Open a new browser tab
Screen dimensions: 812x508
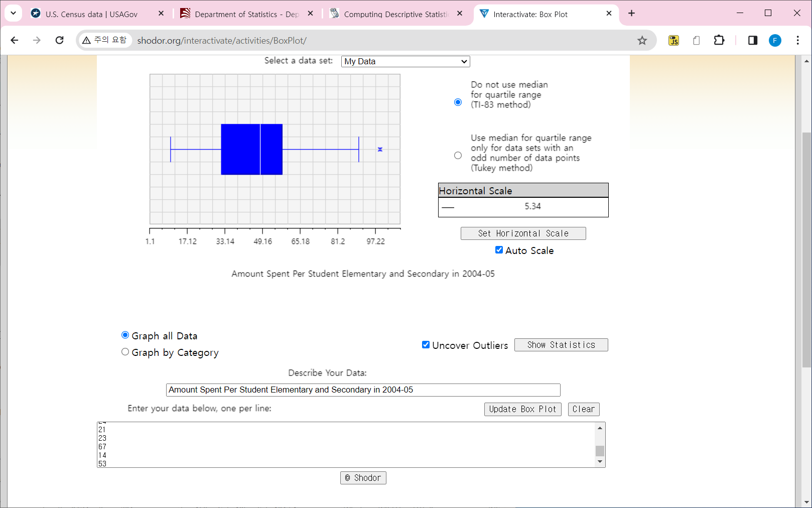click(x=631, y=14)
